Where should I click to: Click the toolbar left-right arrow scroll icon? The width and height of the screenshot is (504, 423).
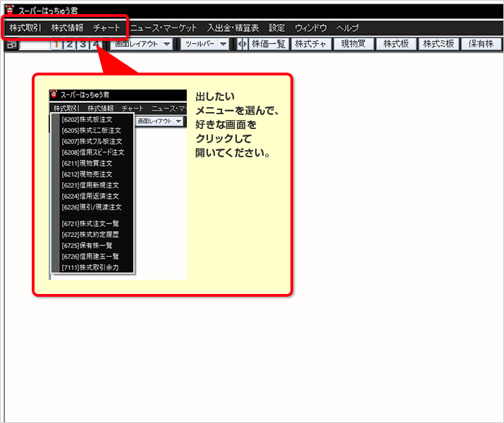coord(242,44)
